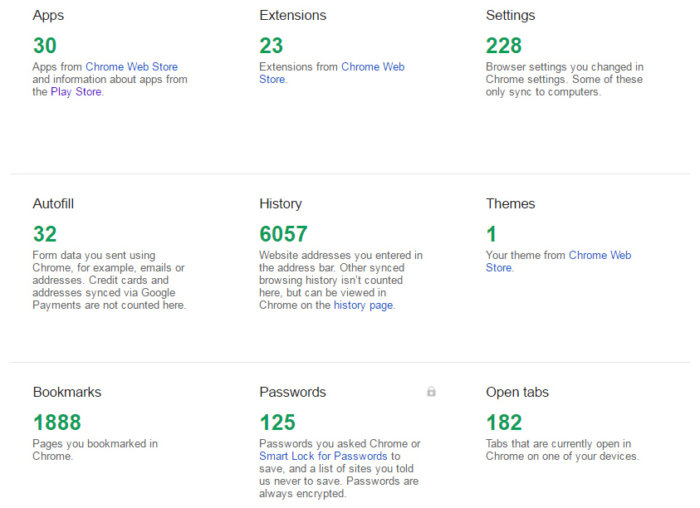The width and height of the screenshot is (700, 508).
Task: Open the Play Store link
Action: click(76, 92)
